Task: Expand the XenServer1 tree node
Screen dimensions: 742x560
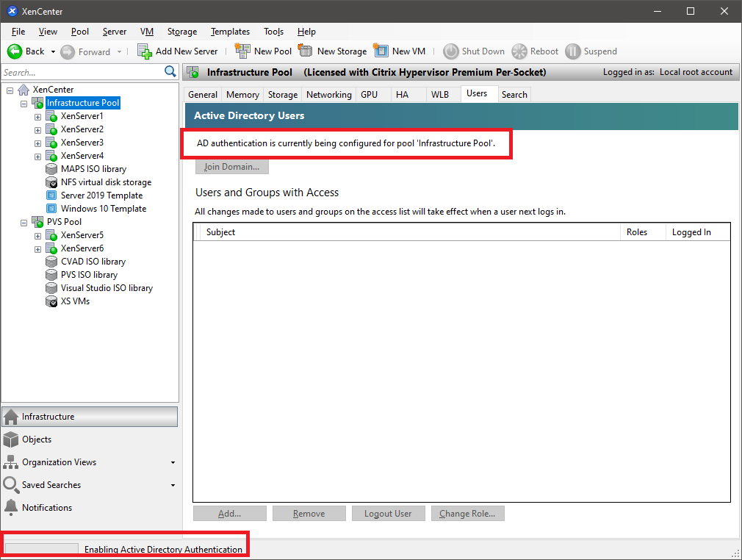Action: coord(37,116)
